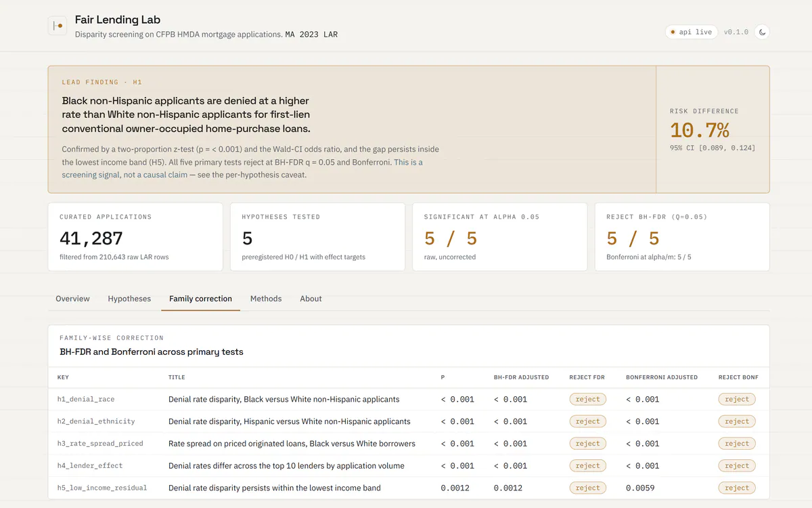Image resolution: width=812 pixels, height=508 pixels.
Task: Click the Bonferroni reject badge for h5_low_income_residual
Action: pos(737,488)
